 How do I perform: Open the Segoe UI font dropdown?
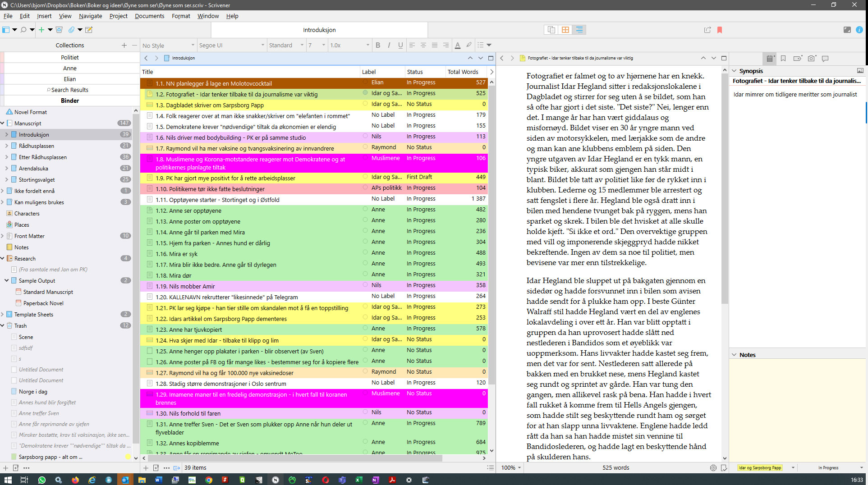[231, 45]
